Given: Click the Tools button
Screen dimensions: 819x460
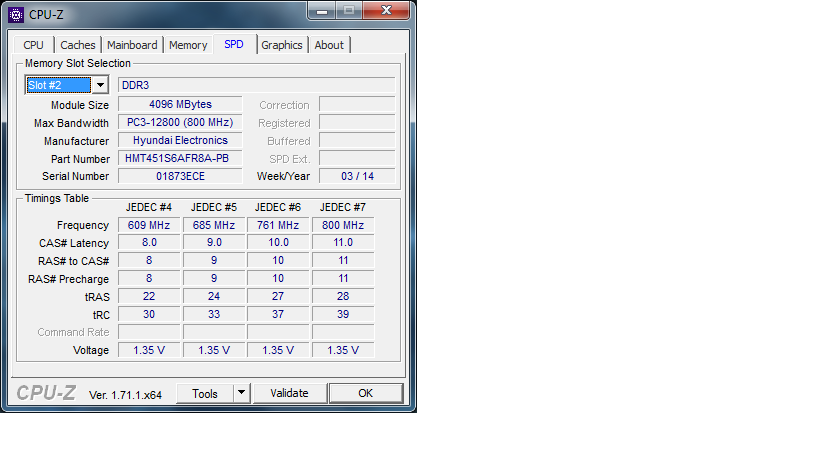Looking at the screenshot, I should point(205,393).
